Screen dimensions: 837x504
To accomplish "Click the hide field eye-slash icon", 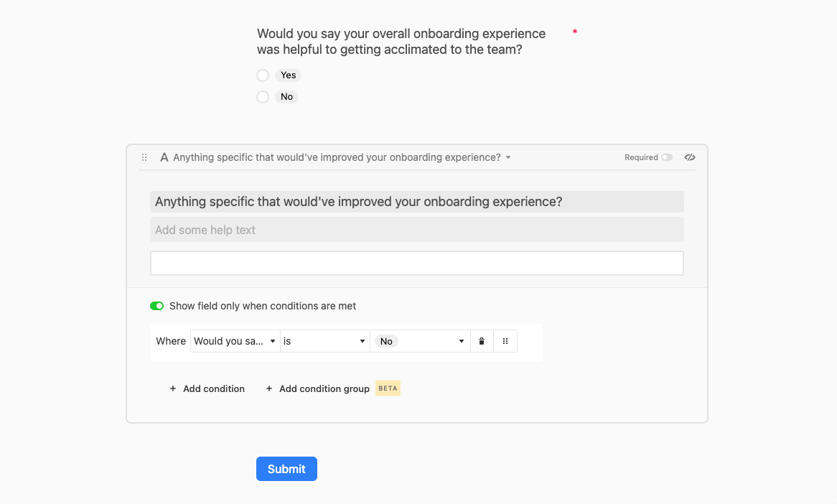I will pyautogui.click(x=690, y=157).
